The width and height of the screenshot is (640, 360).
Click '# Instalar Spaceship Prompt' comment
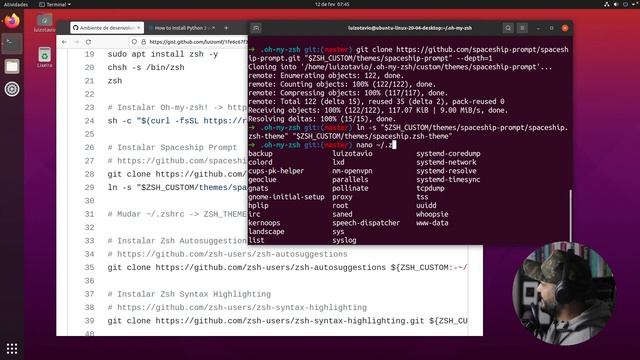click(x=172, y=147)
